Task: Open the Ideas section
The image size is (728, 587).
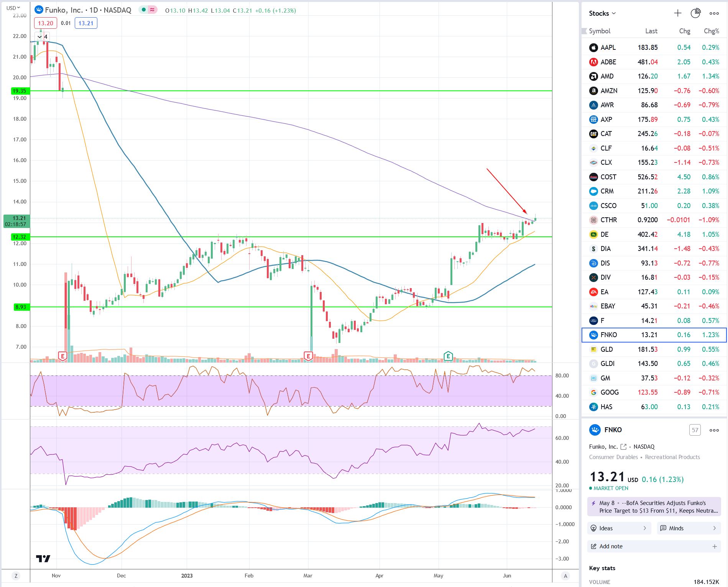Action: (x=619, y=528)
